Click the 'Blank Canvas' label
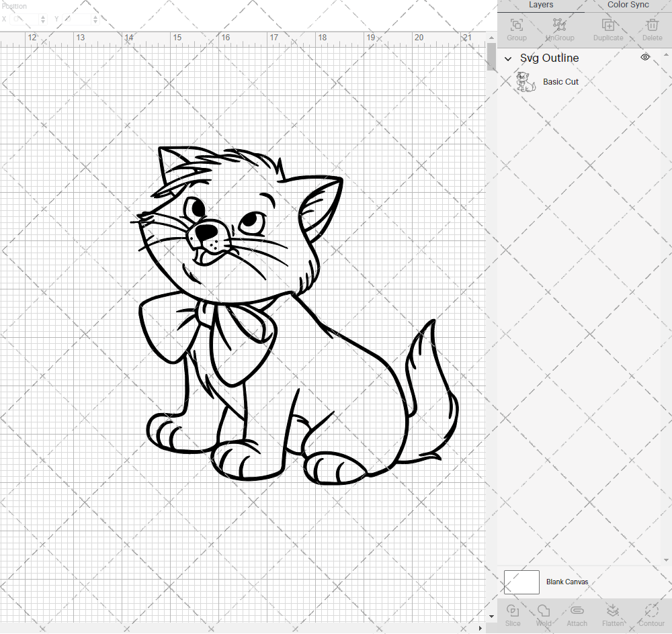The height and width of the screenshot is (634, 672). click(x=567, y=582)
